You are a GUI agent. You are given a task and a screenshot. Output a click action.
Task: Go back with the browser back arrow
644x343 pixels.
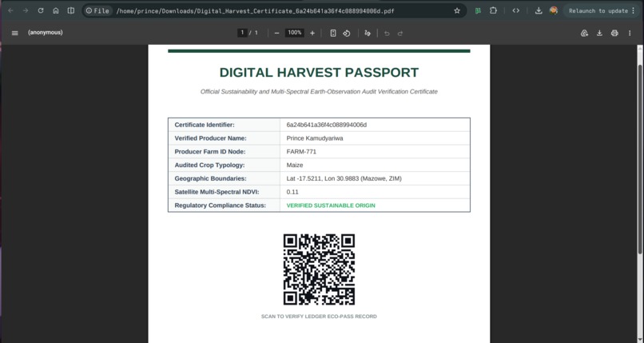click(x=10, y=10)
